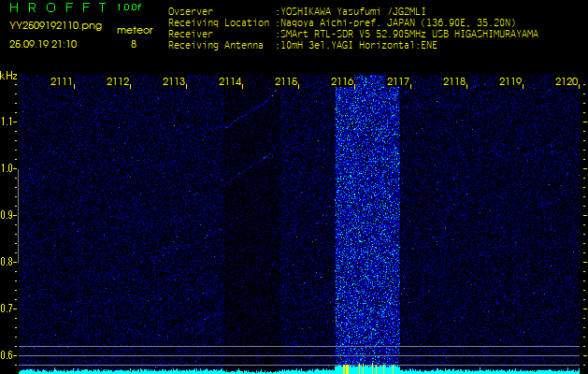
Task: Click the 1.0 kHz frequency axis label
Action: (x=7, y=168)
